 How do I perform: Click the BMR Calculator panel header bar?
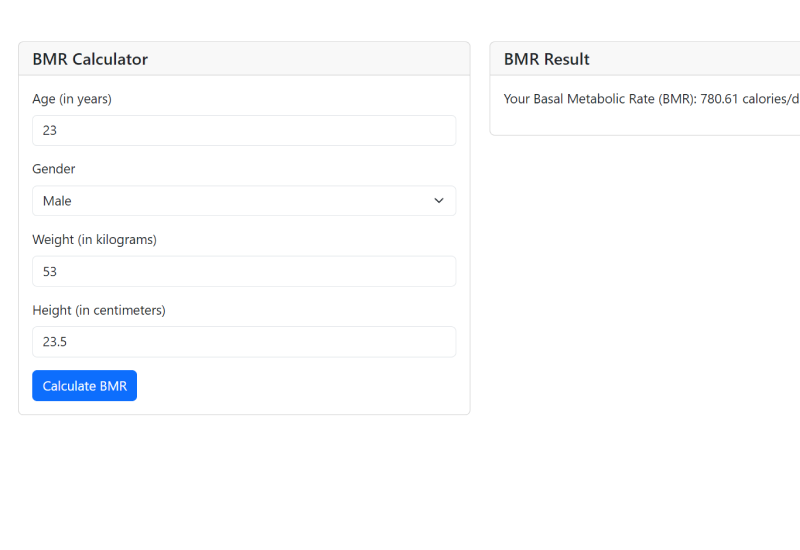pyautogui.click(x=300, y=59)
